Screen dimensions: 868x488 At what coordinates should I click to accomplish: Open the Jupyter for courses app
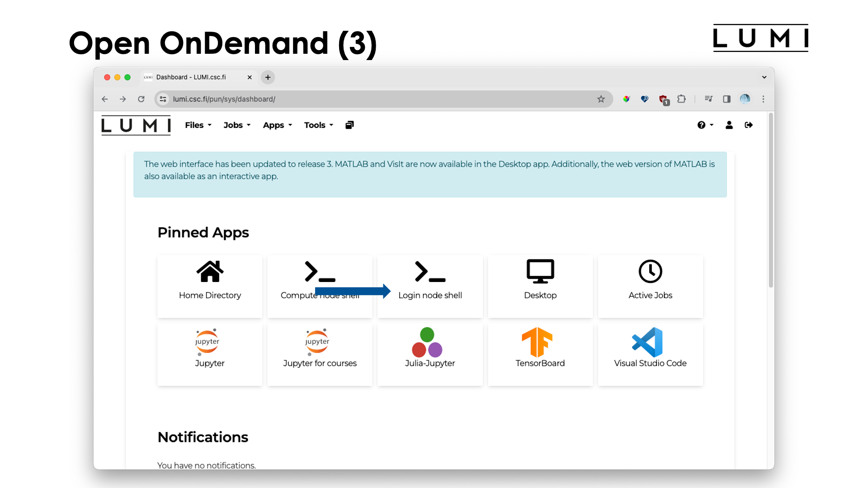320,354
